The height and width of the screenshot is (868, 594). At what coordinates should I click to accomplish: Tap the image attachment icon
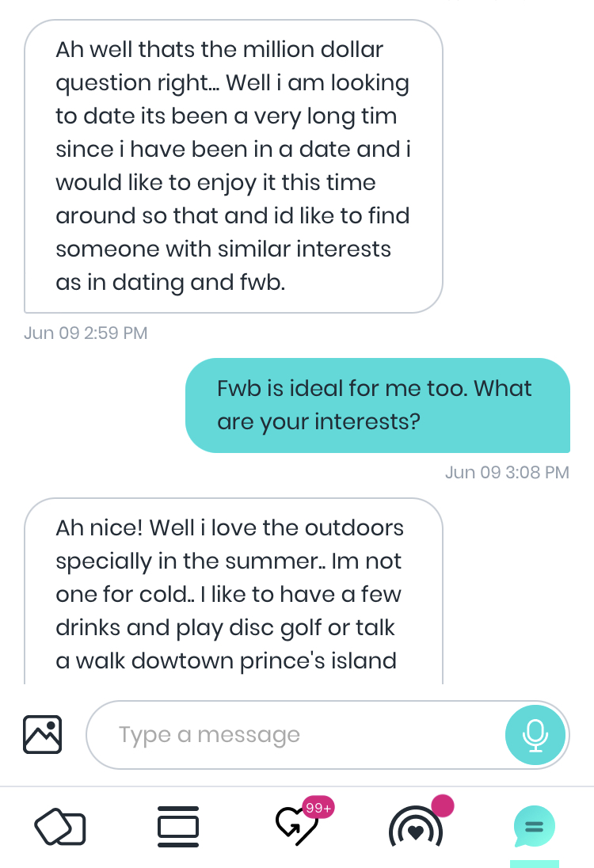tap(42, 735)
